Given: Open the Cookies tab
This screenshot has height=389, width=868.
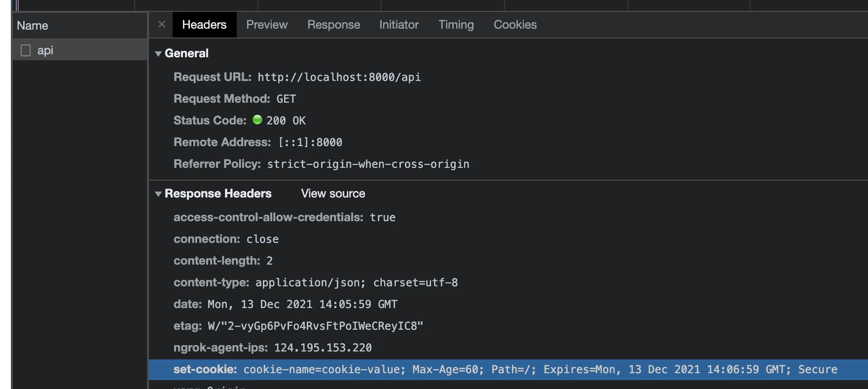Looking at the screenshot, I should [515, 25].
